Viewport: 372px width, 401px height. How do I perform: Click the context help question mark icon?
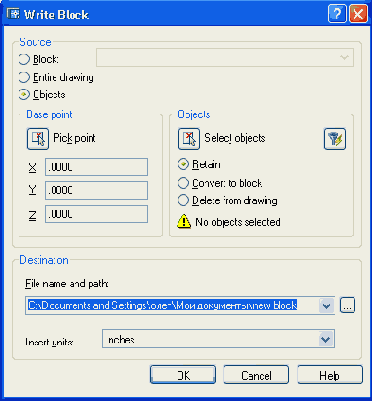click(x=337, y=15)
